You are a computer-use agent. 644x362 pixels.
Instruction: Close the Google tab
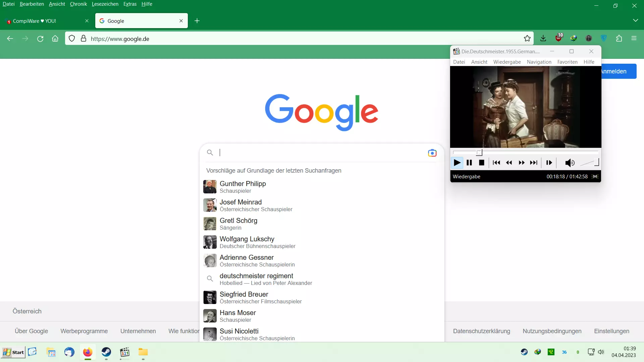pos(181,21)
